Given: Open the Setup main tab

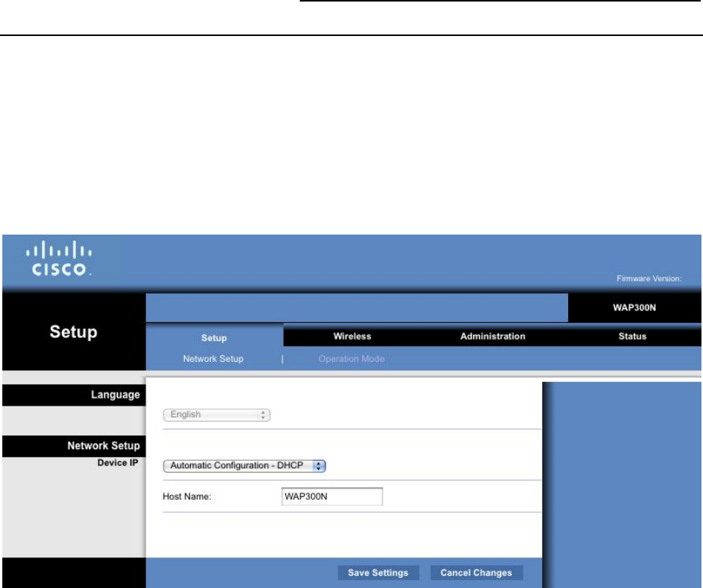Looking at the screenshot, I should pos(214,338).
